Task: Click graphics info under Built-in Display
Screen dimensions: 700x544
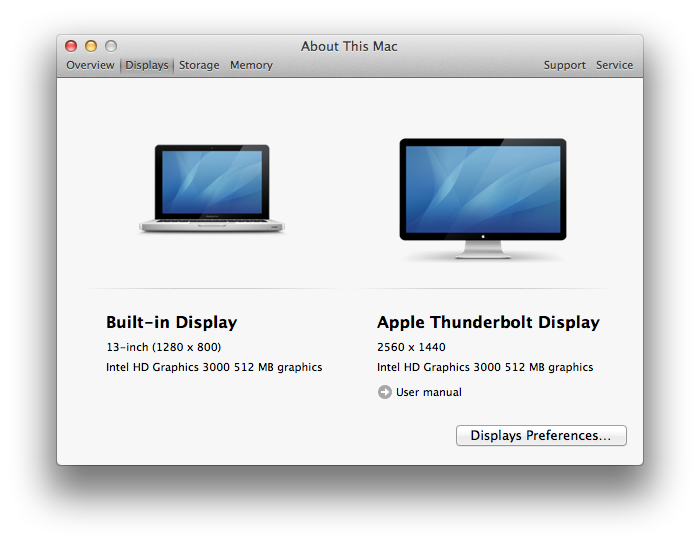Action: (214, 367)
